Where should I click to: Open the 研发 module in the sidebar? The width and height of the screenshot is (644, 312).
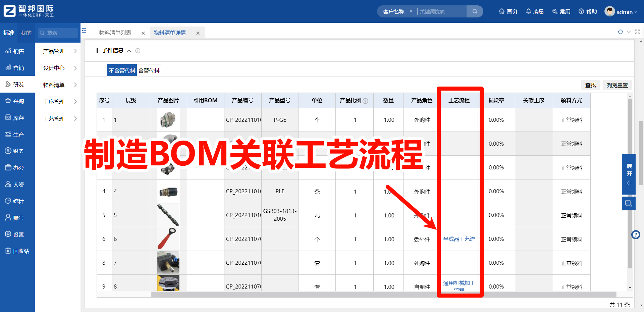[x=17, y=84]
